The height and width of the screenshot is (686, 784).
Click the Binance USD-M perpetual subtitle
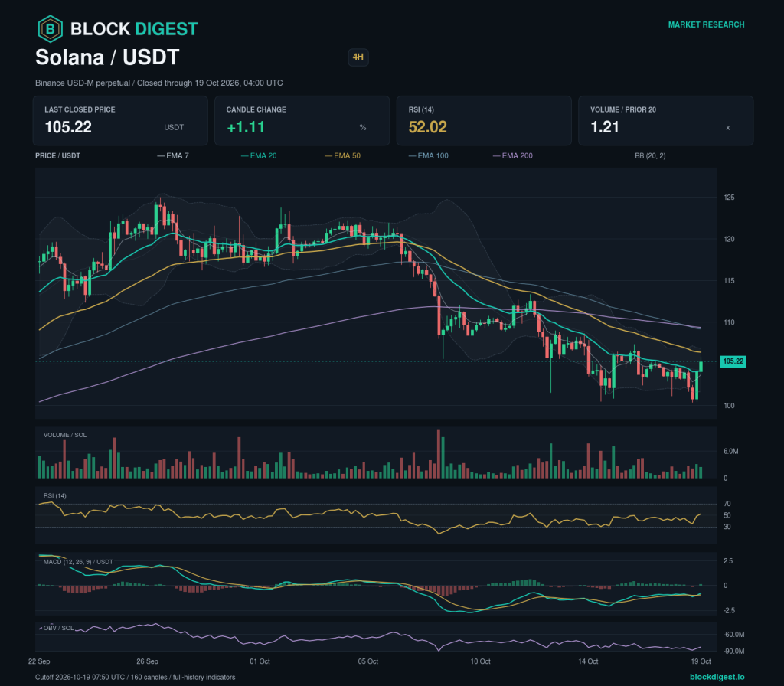(x=159, y=83)
